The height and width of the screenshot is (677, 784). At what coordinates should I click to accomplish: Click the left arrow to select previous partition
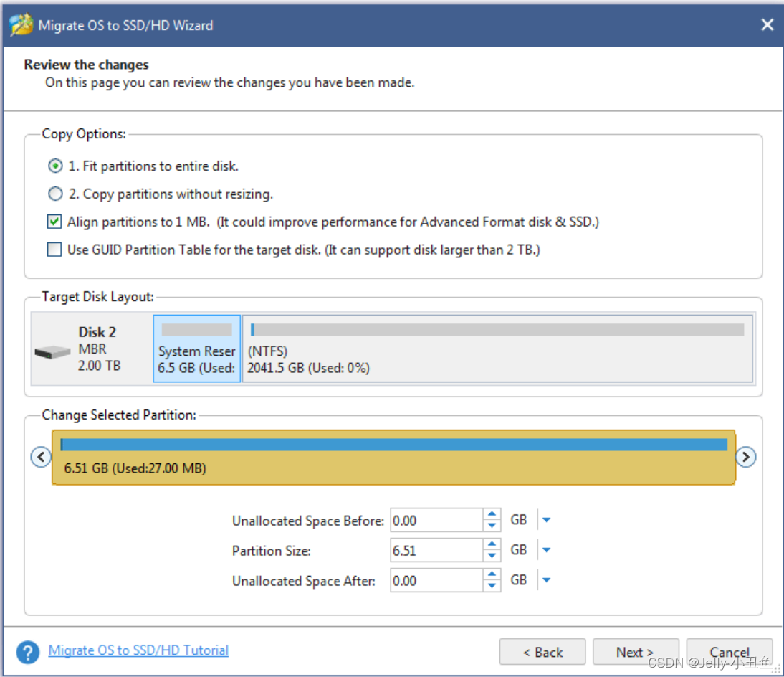(x=40, y=456)
